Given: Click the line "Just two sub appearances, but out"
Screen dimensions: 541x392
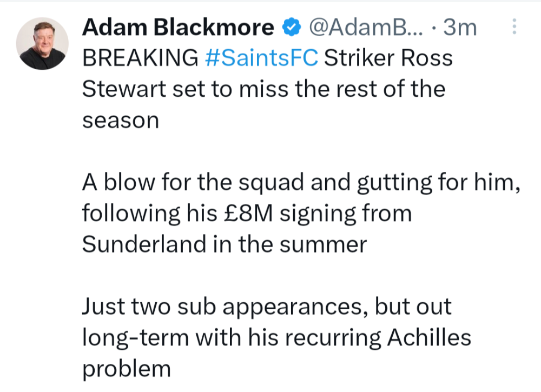Looking at the screenshot, I should pos(267,307).
